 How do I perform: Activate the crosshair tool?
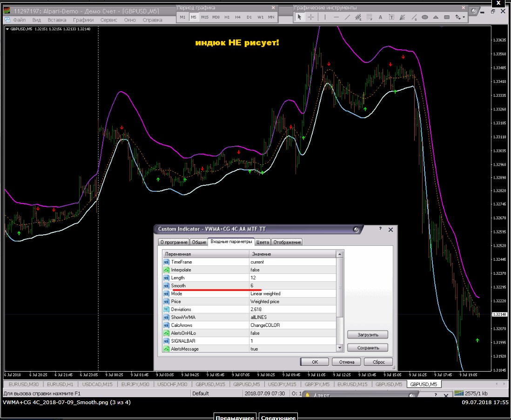click(x=310, y=17)
